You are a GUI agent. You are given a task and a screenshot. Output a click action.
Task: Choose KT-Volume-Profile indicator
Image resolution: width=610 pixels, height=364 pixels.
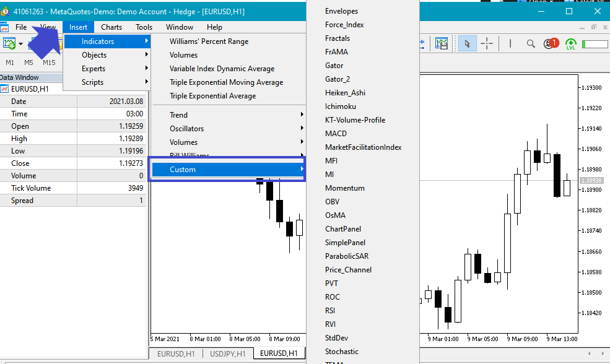click(355, 119)
